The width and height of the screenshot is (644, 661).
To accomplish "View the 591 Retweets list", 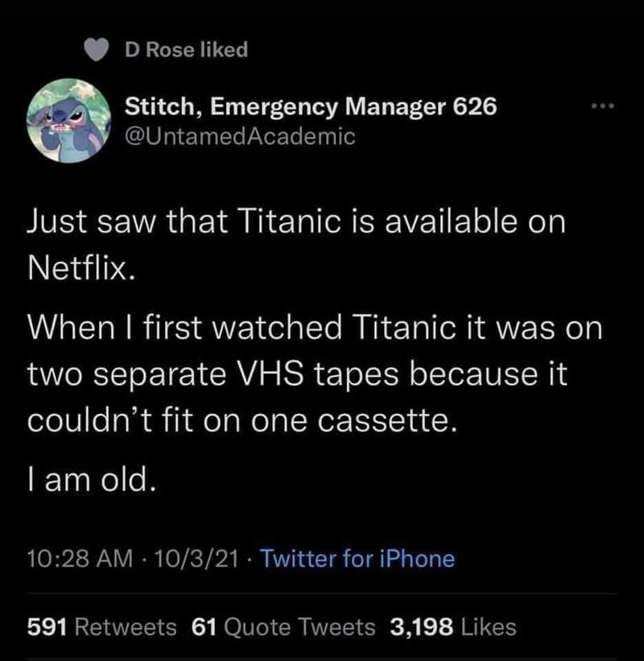I will (101, 626).
